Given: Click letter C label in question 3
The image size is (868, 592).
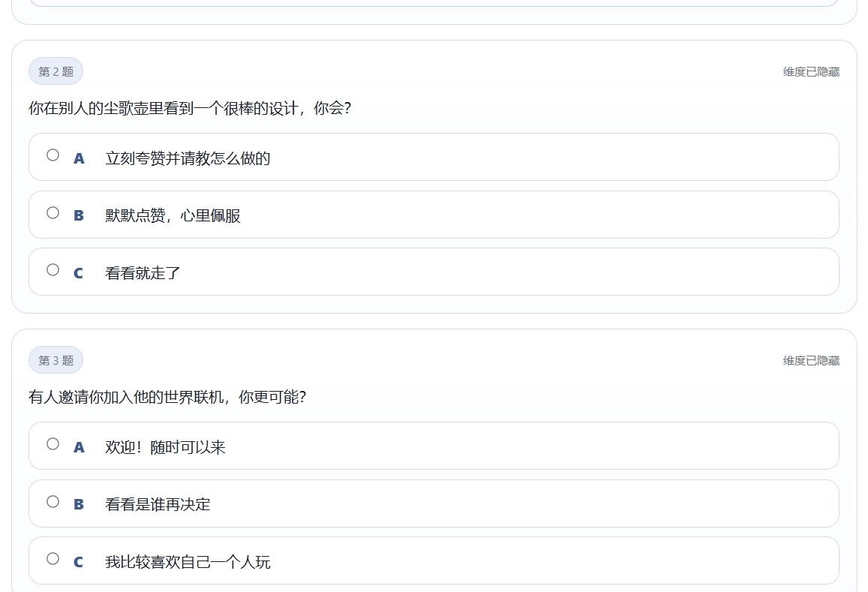Looking at the screenshot, I should click(x=79, y=562).
